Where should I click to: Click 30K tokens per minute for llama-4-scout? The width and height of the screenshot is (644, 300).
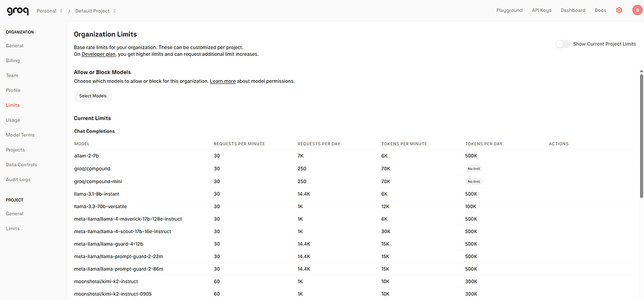click(386, 232)
